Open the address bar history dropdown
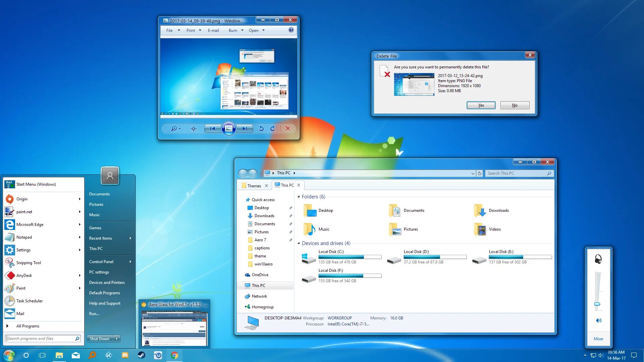This screenshot has width=644, height=362. pyautogui.click(x=473, y=173)
